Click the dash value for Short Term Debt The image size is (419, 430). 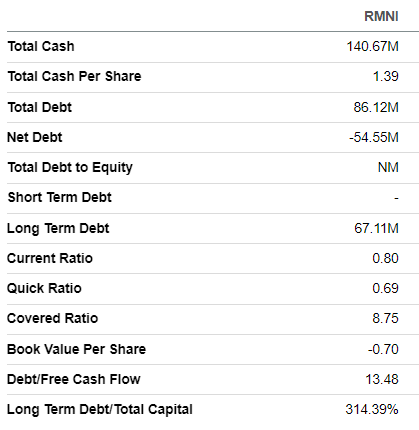(x=396, y=198)
